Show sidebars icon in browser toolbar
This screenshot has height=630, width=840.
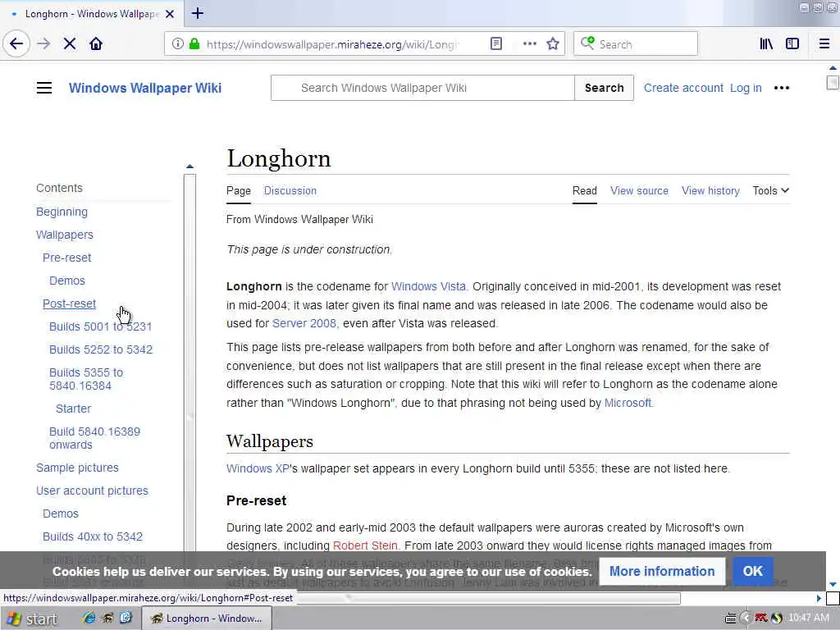tap(792, 44)
